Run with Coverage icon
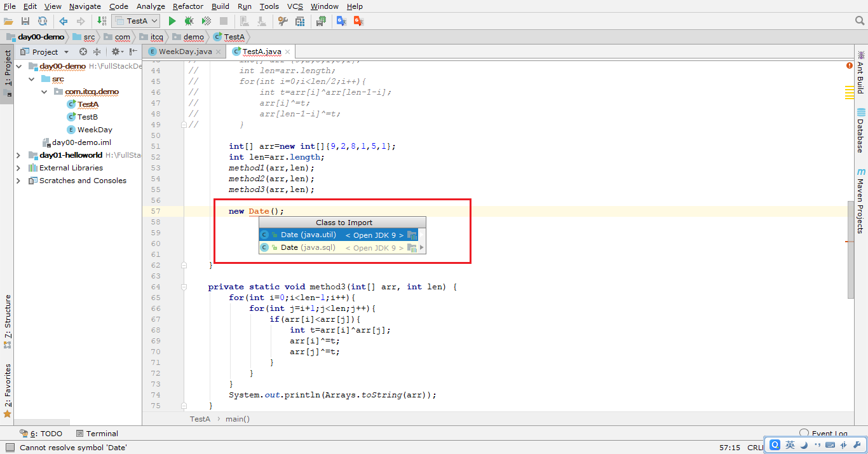The width and height of the screenshot is (868, 454). click(x=206, y=21)
